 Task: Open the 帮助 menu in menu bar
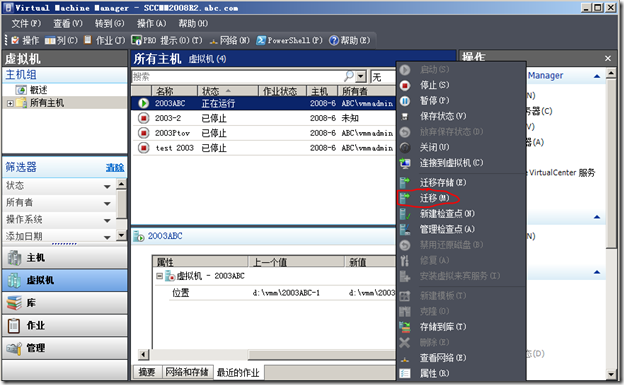pos(193,23)
